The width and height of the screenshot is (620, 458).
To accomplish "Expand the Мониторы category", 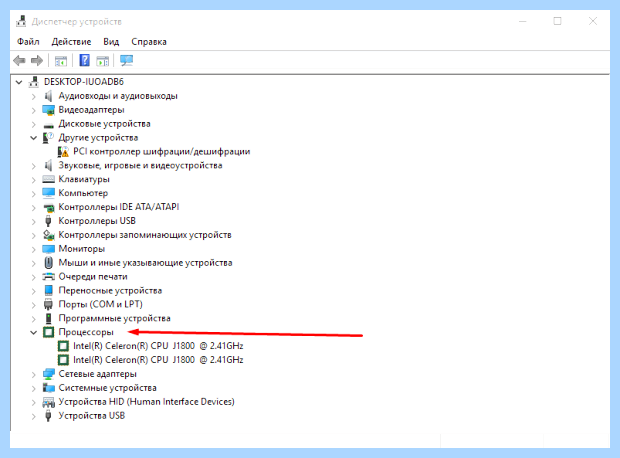I will click(x=34, y=250).
